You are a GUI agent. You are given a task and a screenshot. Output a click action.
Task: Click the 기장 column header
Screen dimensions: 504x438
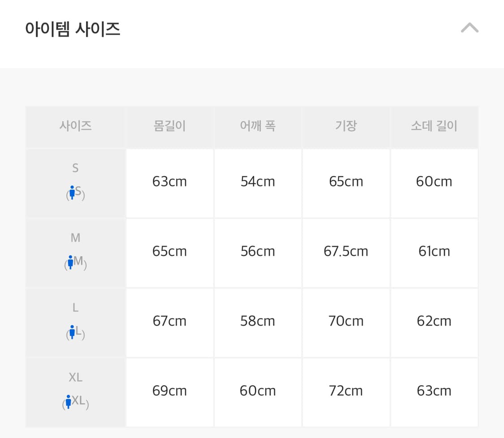[346, 126]
